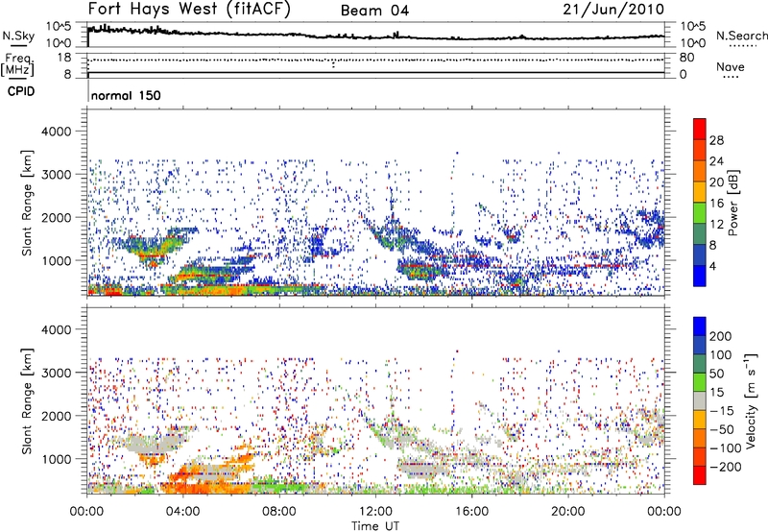Viewport: 768px width, 532px height.
Task: Click the '28' tick on Power colorbar
Action: (716, 140)
